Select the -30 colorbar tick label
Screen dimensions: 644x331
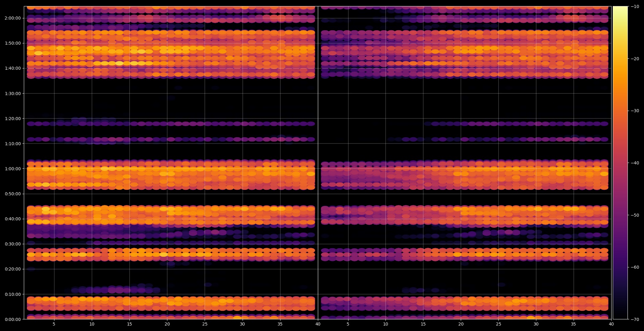[x=635, y=111]
